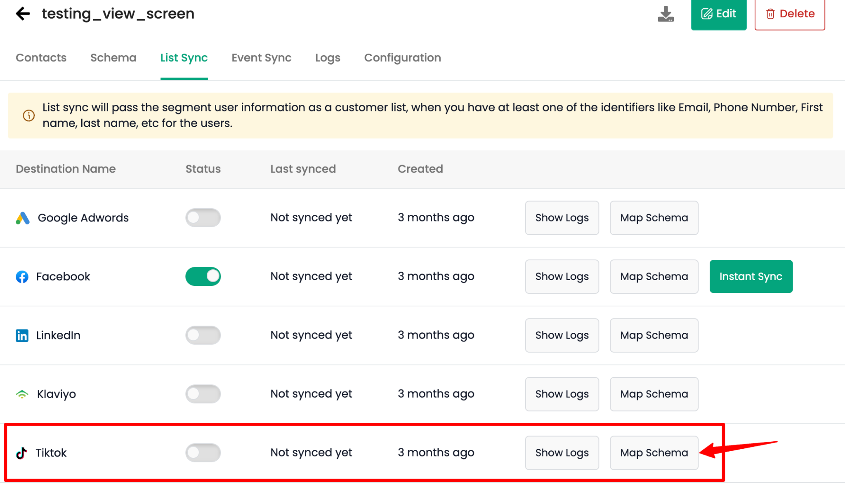Open Map Schema for Tiktok

click(x=654, y=453)
